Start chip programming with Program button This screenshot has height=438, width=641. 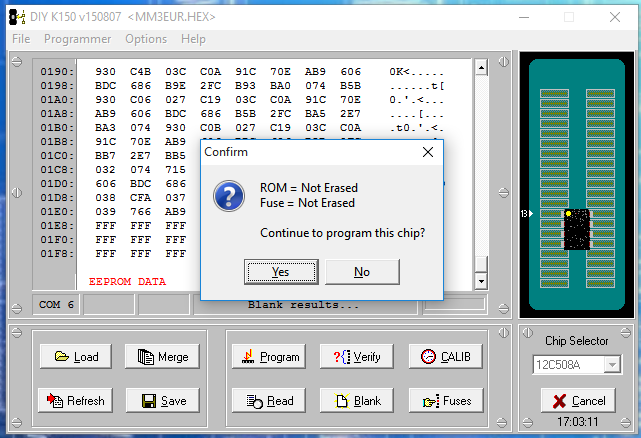pyautogui.click(x=269, y=357)
